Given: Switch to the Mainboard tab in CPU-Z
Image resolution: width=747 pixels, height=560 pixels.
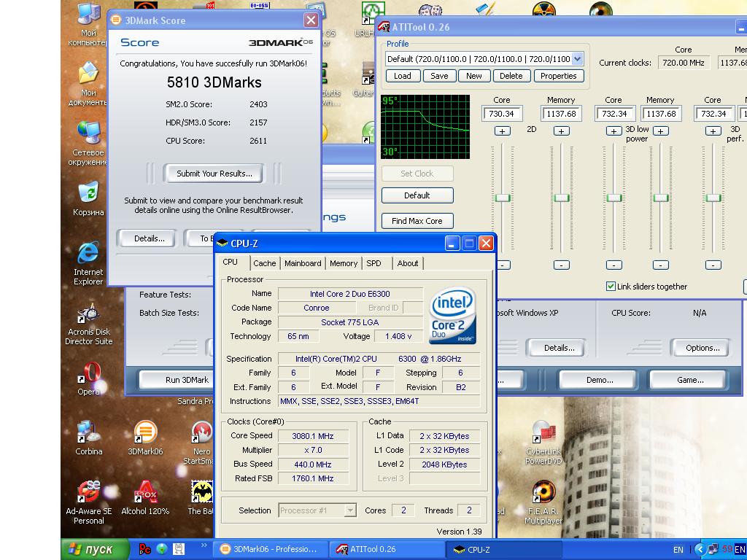Looking at the screenshot, I should coord(303,263).
